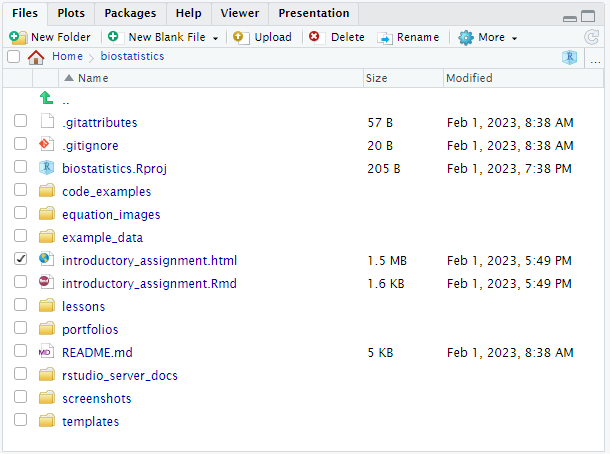Open biostatistics.Rproj
This screenshot has width=610, height=454.
pyautogui.click(x=114, y=169)
